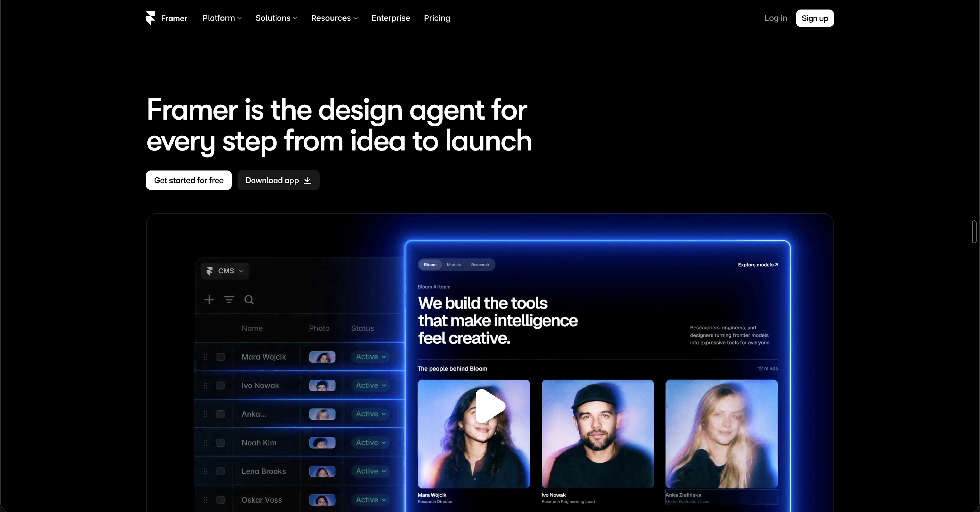Click the download arrow icon in Download app

pos(307,181)
